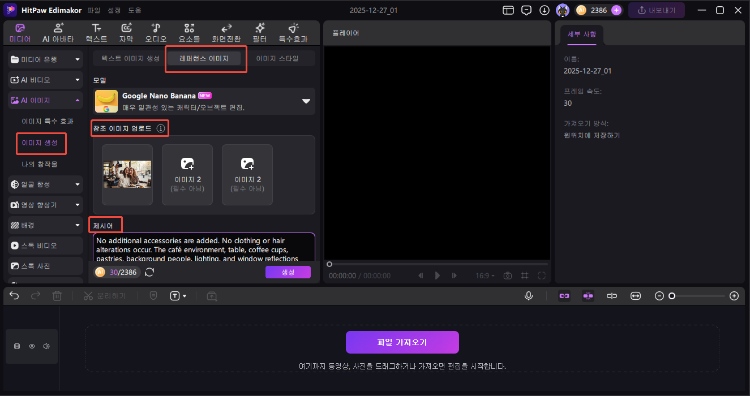Take a snapshot with the camera icon in player

coord(507,275)
